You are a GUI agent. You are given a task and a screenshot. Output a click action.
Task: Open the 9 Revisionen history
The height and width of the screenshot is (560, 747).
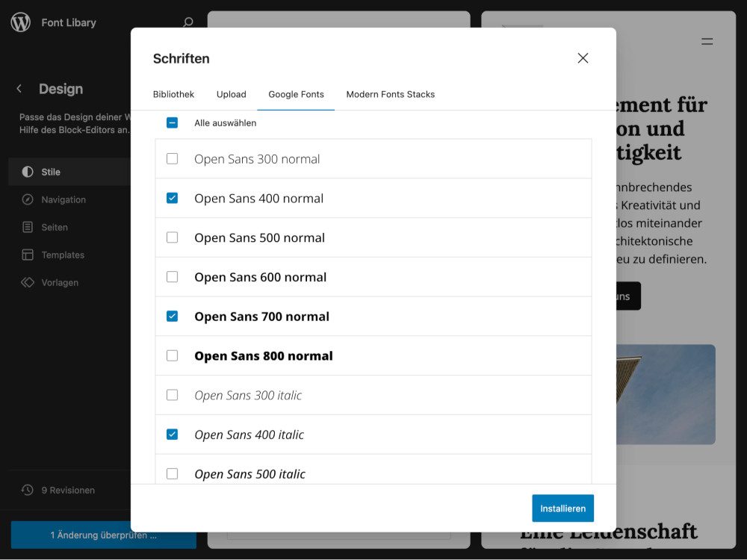tap(67, 491)
